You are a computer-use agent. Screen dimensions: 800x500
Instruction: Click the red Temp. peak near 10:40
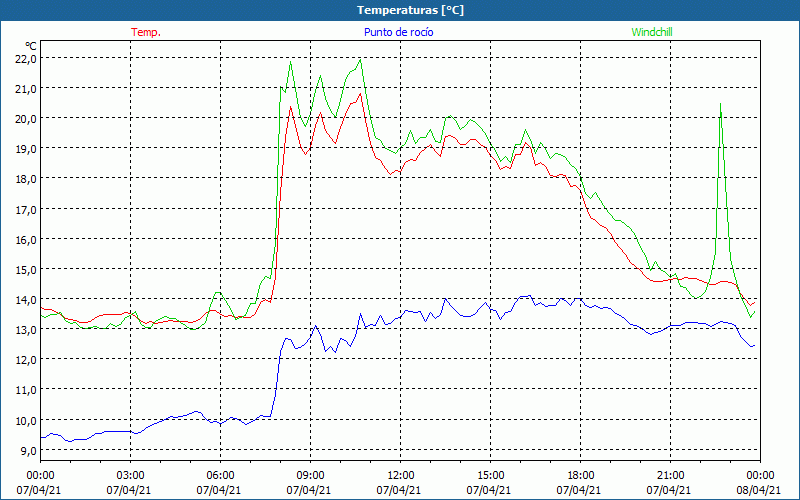pyautogui.click(x=360, y=94)
